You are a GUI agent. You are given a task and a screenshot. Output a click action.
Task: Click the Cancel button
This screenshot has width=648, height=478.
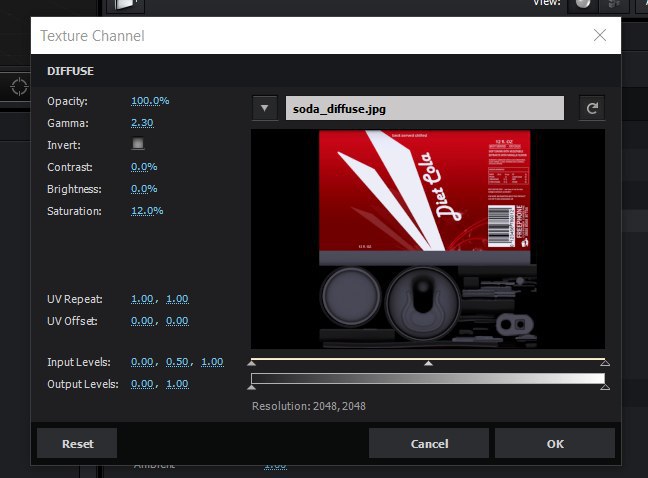(x=429, y=444)
